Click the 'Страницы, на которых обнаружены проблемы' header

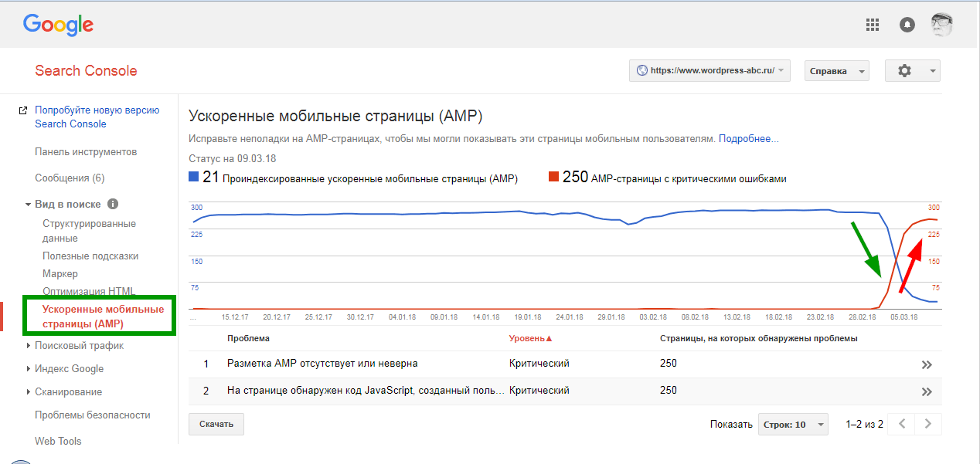(758, 338)
